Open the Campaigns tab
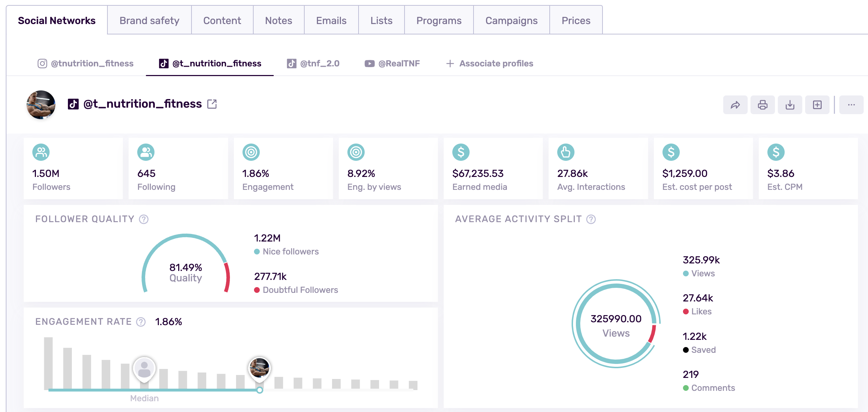Viewport: 868px width, 412px height. coord(511,20)
